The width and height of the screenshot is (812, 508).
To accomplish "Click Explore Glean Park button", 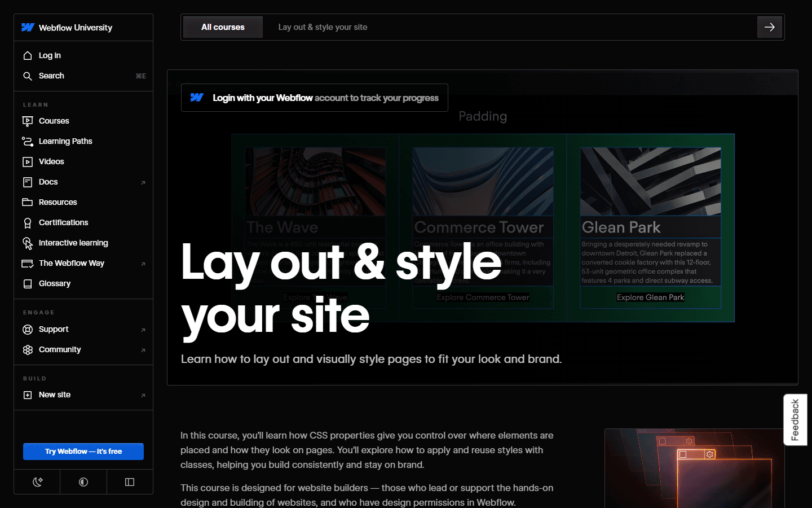I will [651, 297].
